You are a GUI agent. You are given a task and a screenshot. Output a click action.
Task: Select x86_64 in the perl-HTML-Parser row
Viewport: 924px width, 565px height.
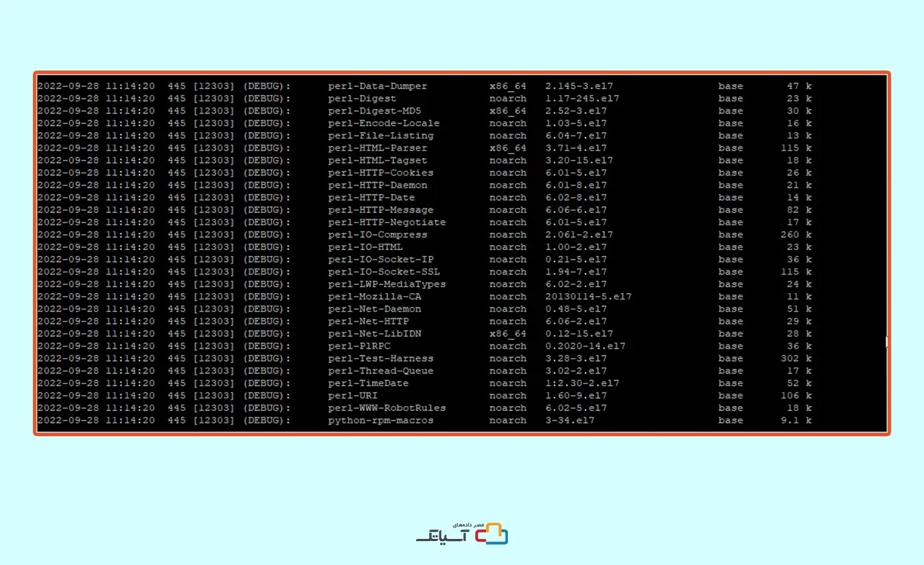point(508,148)
